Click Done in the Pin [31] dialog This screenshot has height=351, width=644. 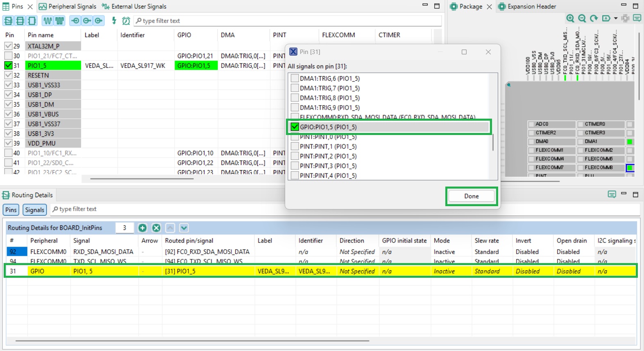click(x=472, y=196)
